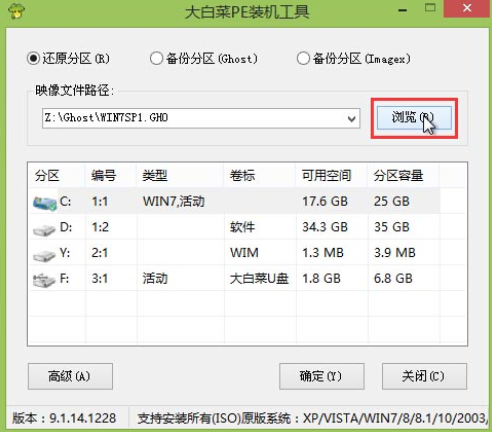
Task: Click the 可用空间 column header
Action: [x=332, y=175]
